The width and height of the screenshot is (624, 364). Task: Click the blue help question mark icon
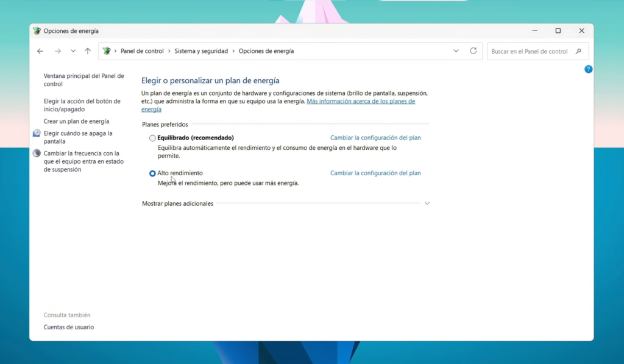point(588,69)
